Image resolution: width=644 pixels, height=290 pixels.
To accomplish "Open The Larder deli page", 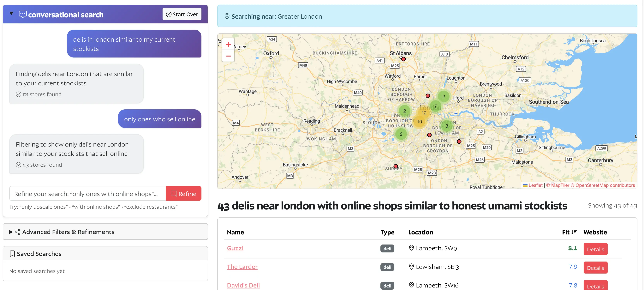I will 242,267.
